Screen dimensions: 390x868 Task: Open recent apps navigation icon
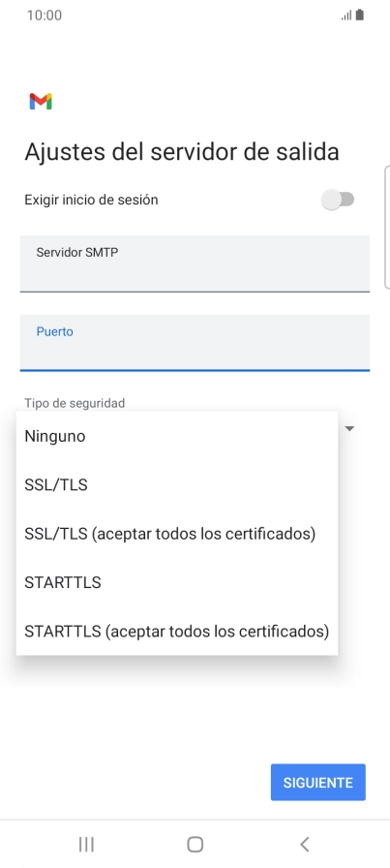coord(86,844)
